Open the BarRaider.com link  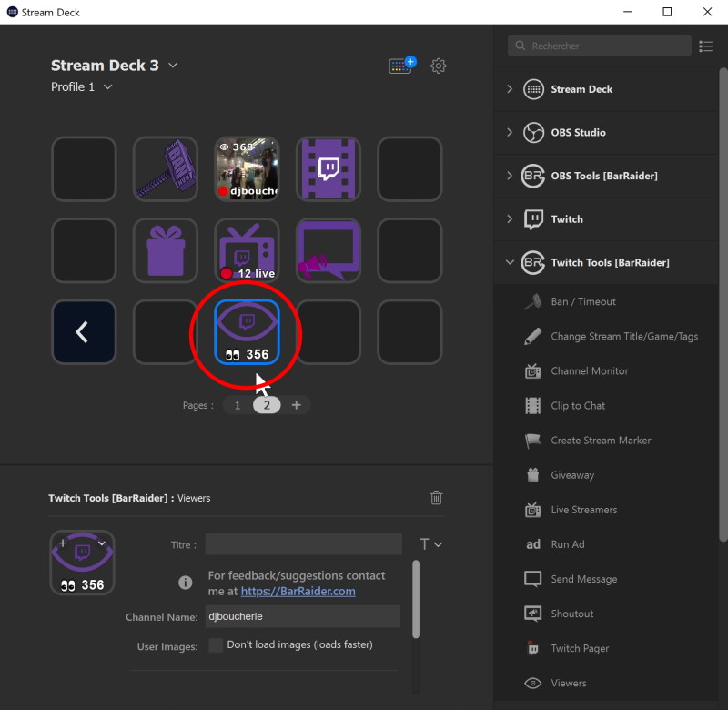[309, 591]
